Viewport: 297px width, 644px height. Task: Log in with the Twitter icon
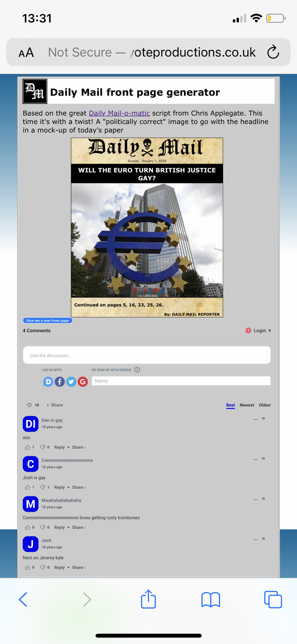click(71, 382)
